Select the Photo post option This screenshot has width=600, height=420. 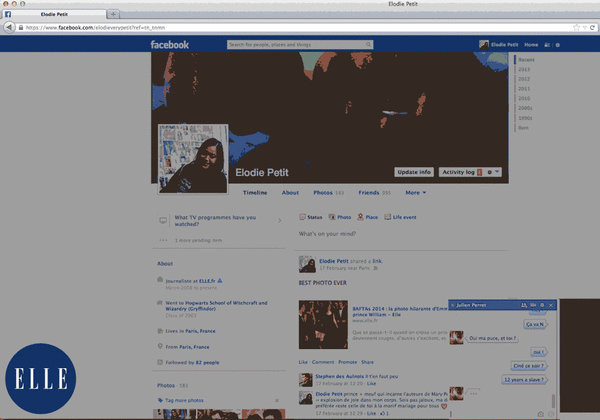(341, 216)
